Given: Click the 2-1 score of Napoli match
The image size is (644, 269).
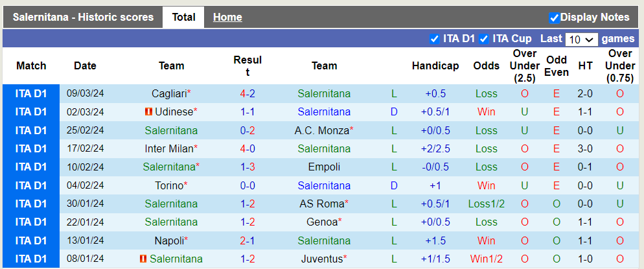Looking at the screenshot, I should coord(247,240).
